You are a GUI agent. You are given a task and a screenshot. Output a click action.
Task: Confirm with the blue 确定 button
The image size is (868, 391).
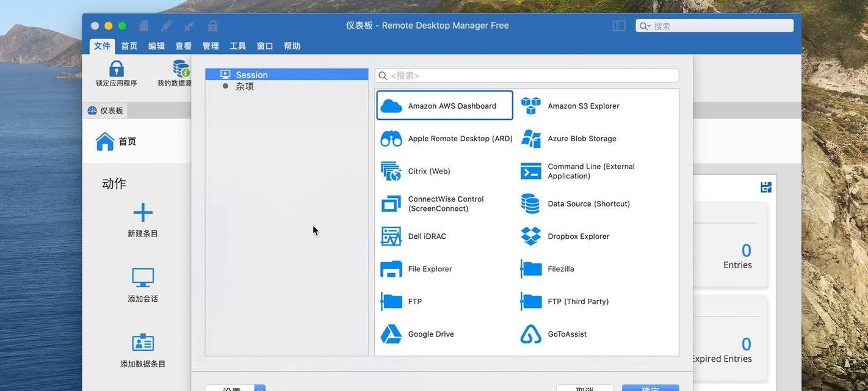[650, 389]
